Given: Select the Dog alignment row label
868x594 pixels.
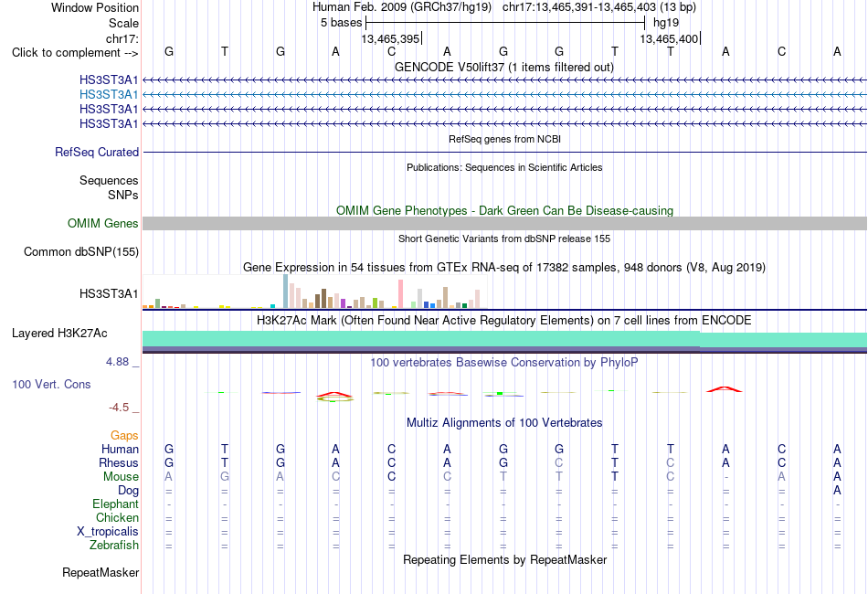Looking at the screenshot, I should pyautogui.click(x=128, y=491).
